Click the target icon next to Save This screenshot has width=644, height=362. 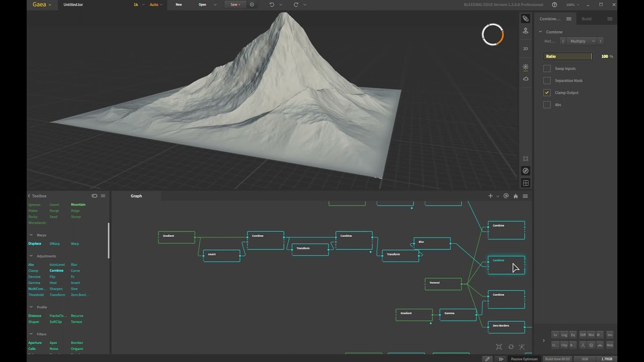pyautogui.click(x=252, y=5)
